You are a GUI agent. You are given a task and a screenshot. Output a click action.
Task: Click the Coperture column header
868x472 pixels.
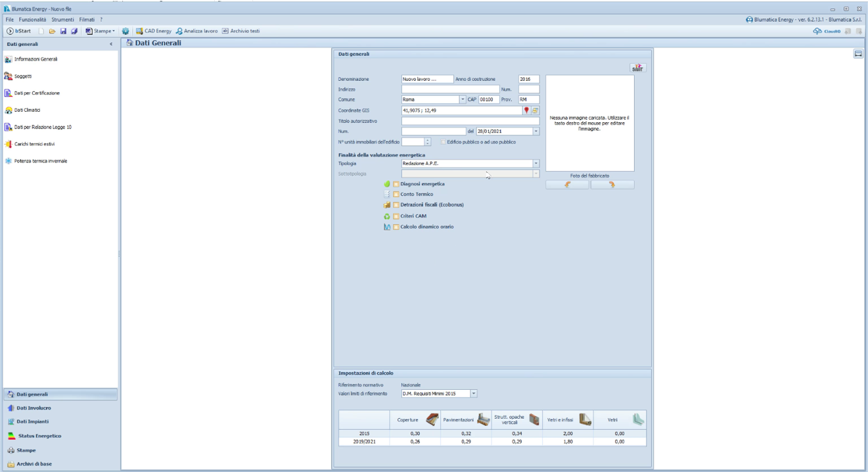[x=415, y=419]
